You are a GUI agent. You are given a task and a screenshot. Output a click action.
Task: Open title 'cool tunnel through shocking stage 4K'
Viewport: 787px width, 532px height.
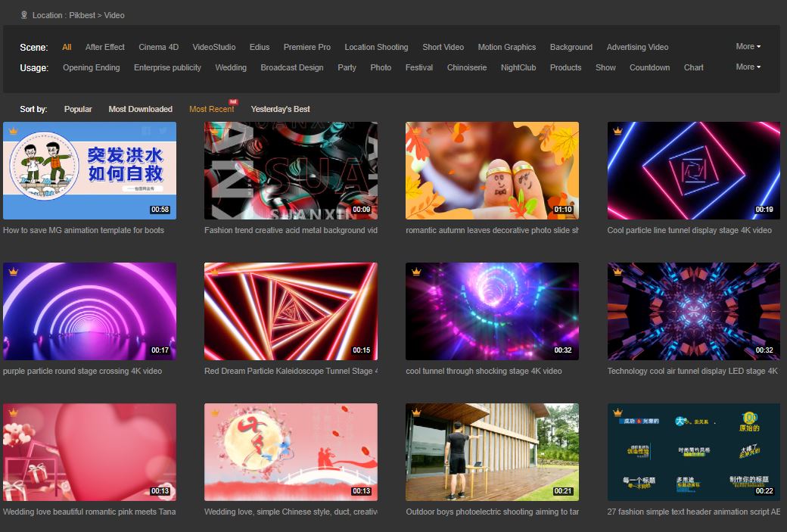coord(484,372)
